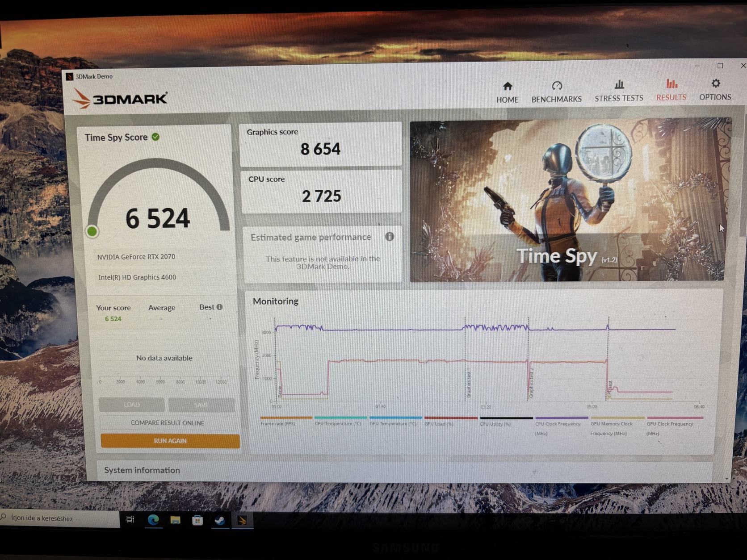Click the Average column label
The width and height of the screenshot is (747, 560).
point(162,308)
